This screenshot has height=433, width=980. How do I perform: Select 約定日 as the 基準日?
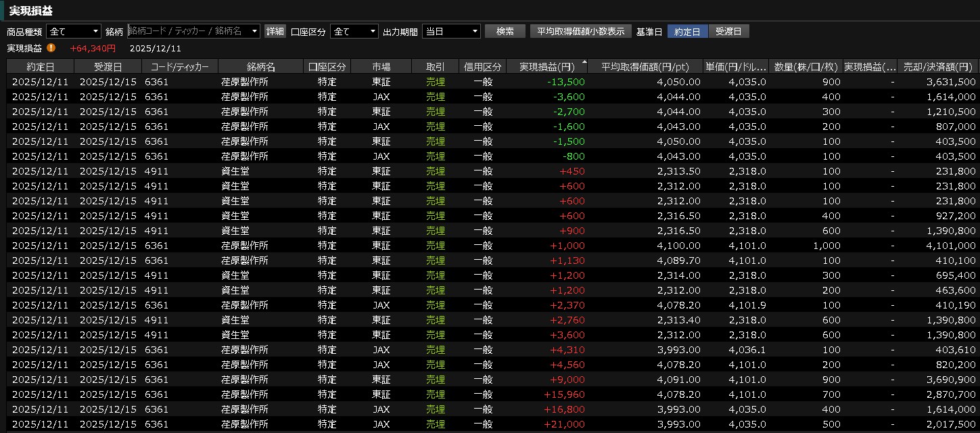(x=687, y=32)
